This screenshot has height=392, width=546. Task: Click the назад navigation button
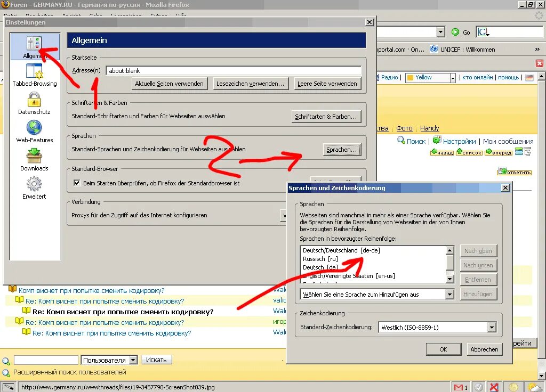(442, 152)
